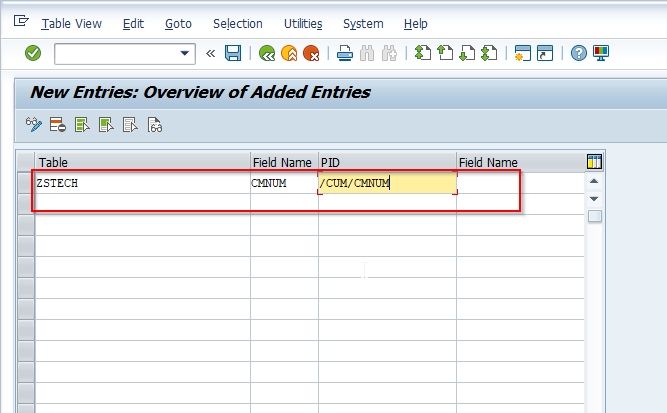Save entries with the floppy disk icon
The width and height of the screenshot is (667, 413).
click(x=233, y=53)
